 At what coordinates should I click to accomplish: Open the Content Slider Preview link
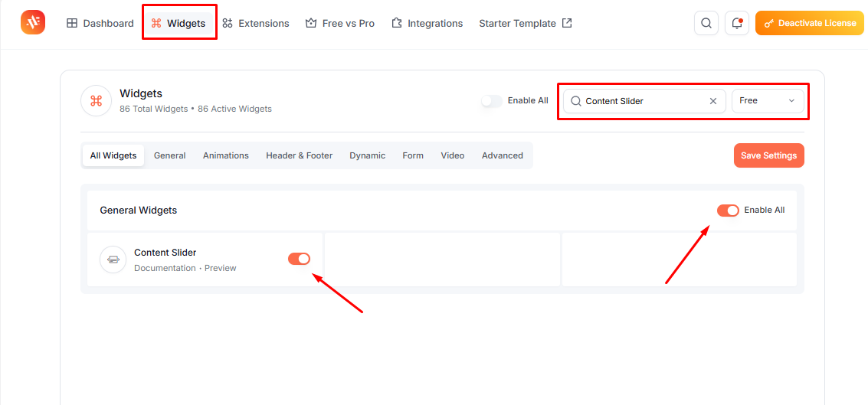(x=221, y=268)
